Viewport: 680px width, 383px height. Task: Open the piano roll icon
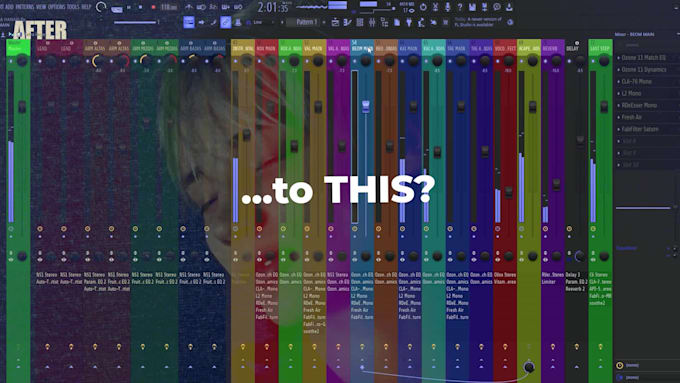pos(347,22)
